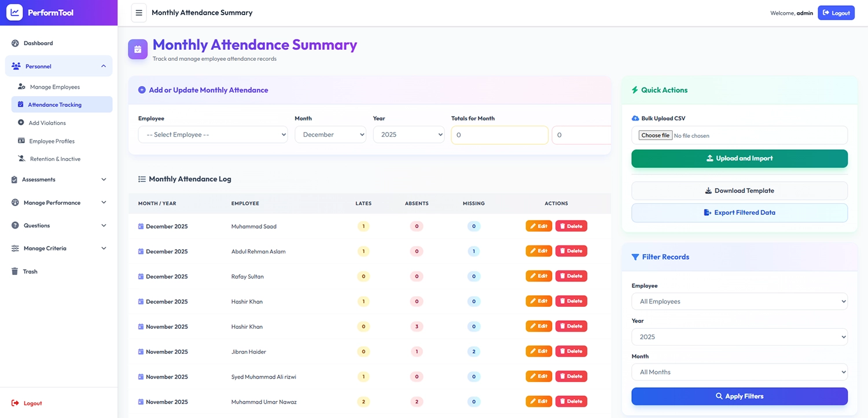Open the Month dropdown showing December
868x418 pixels.
click(330, 135)
